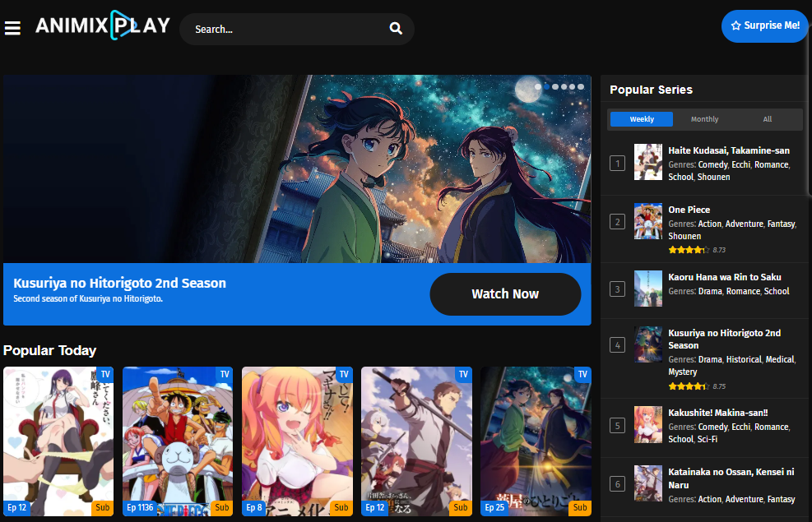Select the Weekly tab
Image resolution: width=812 pixels, height=522 pixels.
(642, 119)
